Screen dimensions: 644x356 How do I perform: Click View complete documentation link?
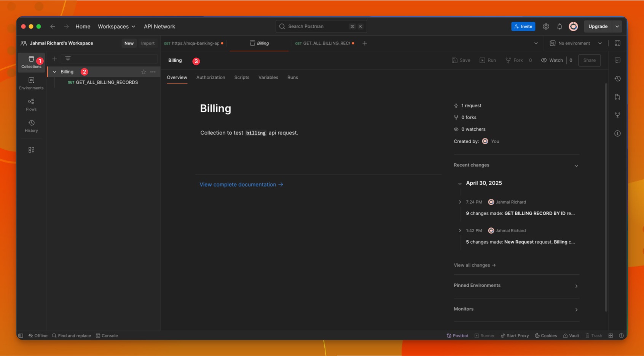pos(241,184)
